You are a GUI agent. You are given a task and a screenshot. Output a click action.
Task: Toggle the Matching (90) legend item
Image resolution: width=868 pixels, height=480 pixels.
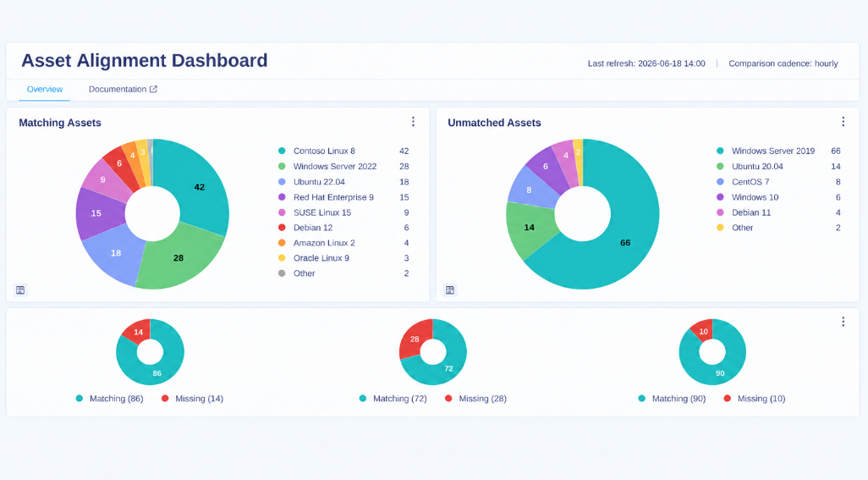(x=672, y=399)
